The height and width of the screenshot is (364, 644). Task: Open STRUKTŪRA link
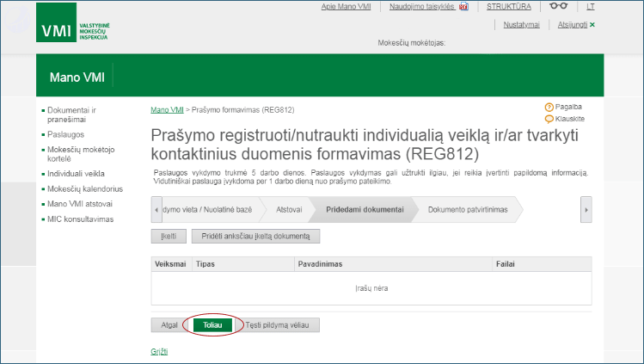(x=508, y=7)
